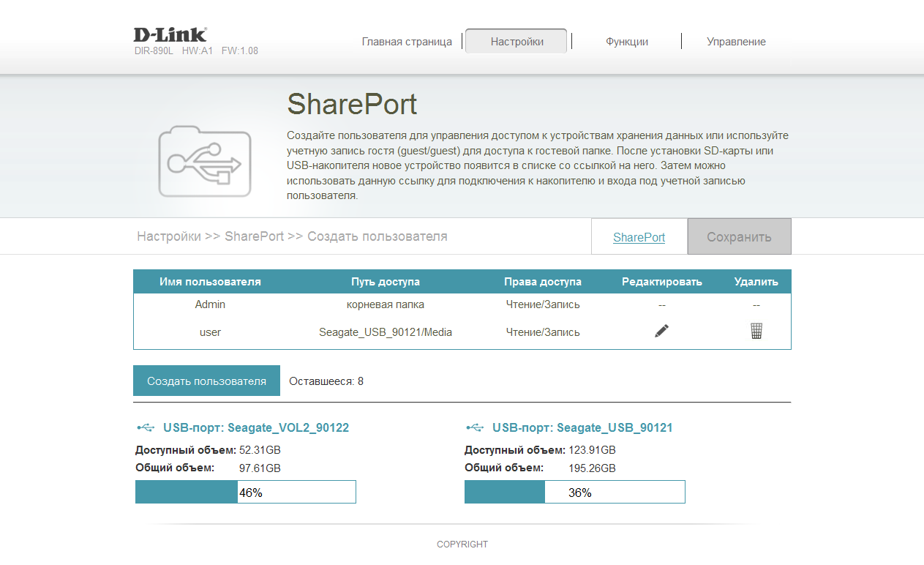Image resolution: width=924 pixels, height=565 pixels.
Task: Click the 46% usage progress bar
Action: [x=246, y=492]
